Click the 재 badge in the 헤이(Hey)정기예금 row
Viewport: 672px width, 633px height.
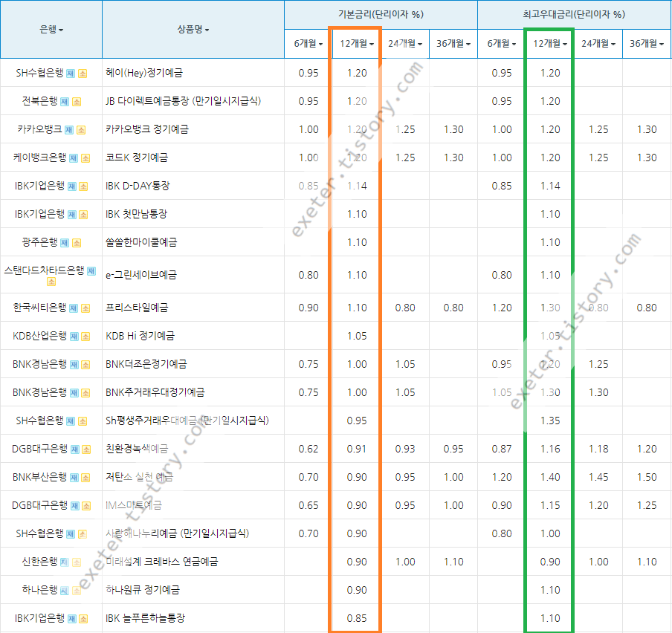click(71, 74)
